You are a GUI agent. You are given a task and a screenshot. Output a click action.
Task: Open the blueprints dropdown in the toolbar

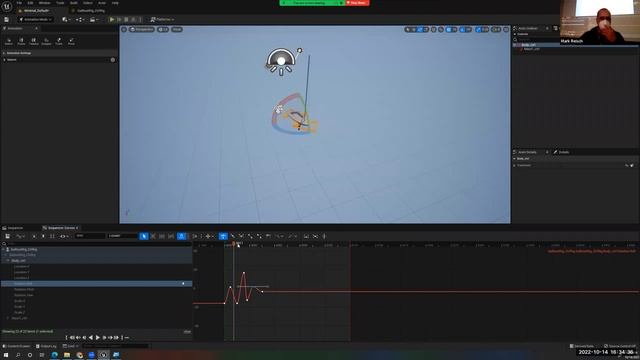(x=80, y=19)
